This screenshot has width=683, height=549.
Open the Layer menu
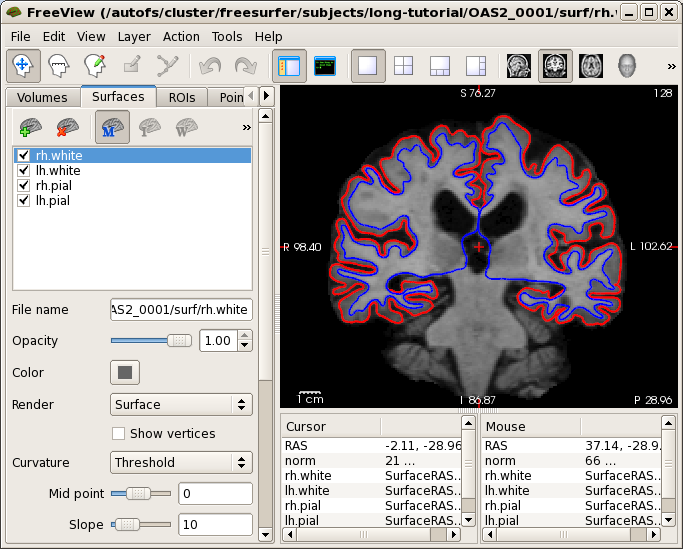tap(133, 36)
